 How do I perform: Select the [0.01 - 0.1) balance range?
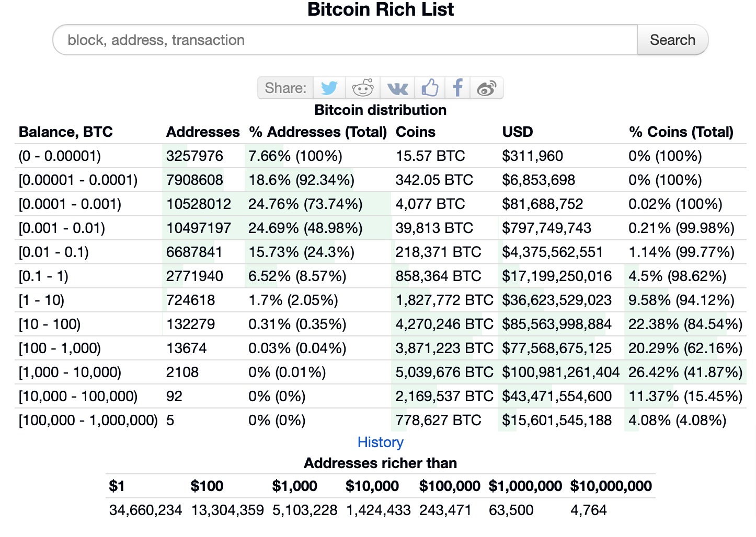tap(53, 252)
